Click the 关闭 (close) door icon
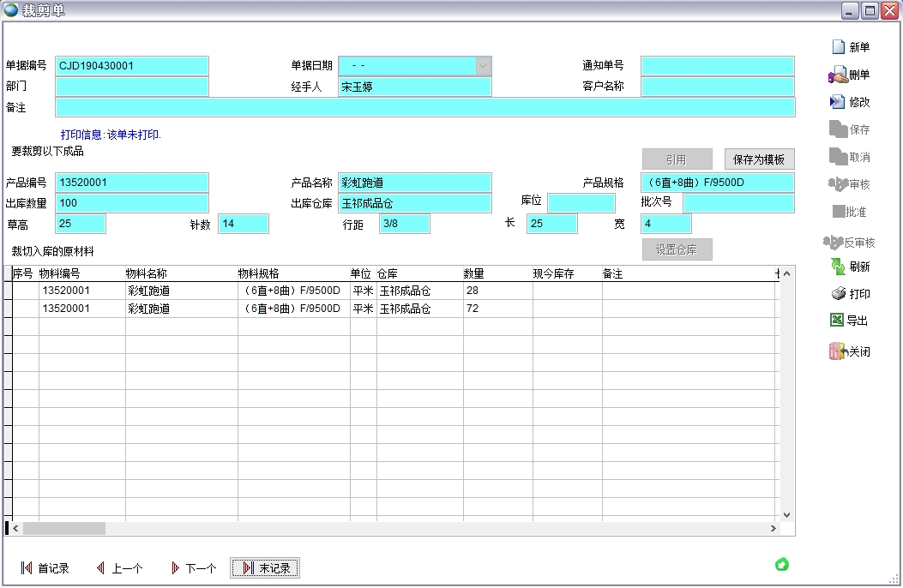The height and width of the screenshot is (588, 903). [838, 351]
